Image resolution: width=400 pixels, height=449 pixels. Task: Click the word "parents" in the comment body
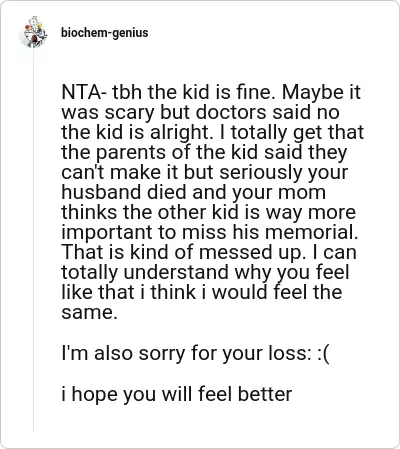131,152
